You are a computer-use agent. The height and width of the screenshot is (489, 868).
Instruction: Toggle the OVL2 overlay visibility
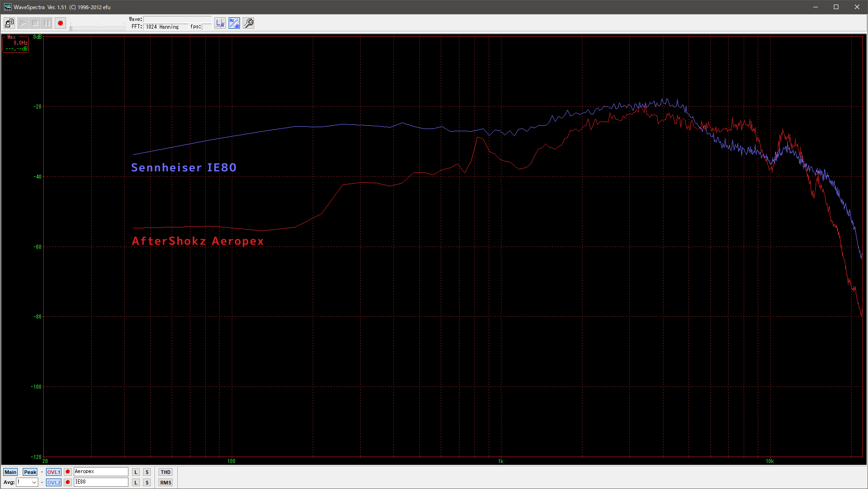(x=53, y=482)
